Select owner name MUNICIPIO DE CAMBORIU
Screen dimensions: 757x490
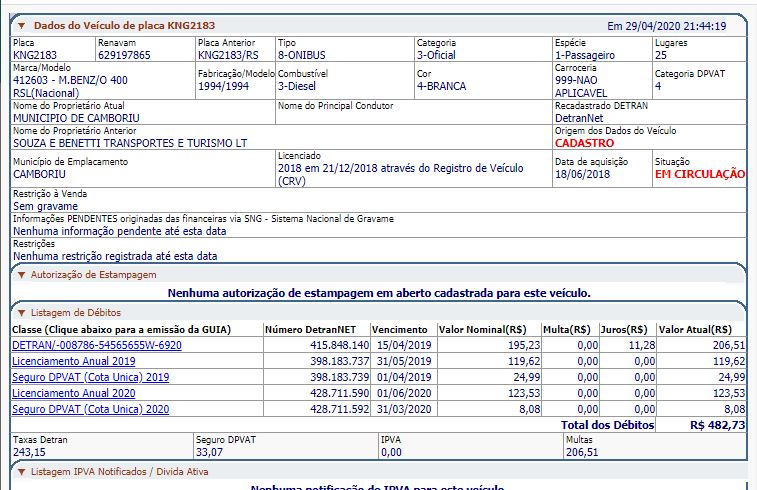point(76,118)
